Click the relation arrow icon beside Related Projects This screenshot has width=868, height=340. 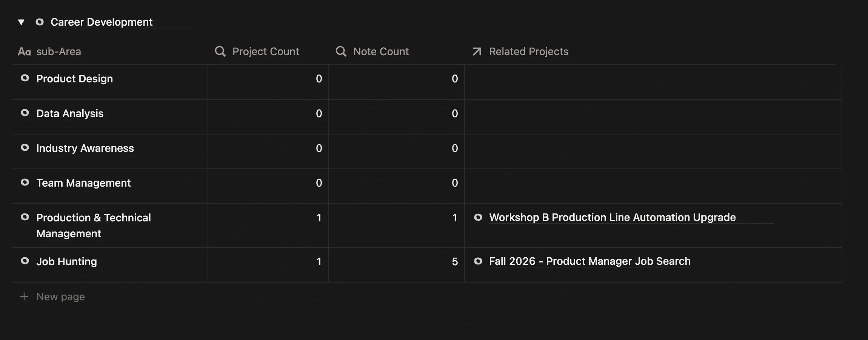click(x=477, y=51)
